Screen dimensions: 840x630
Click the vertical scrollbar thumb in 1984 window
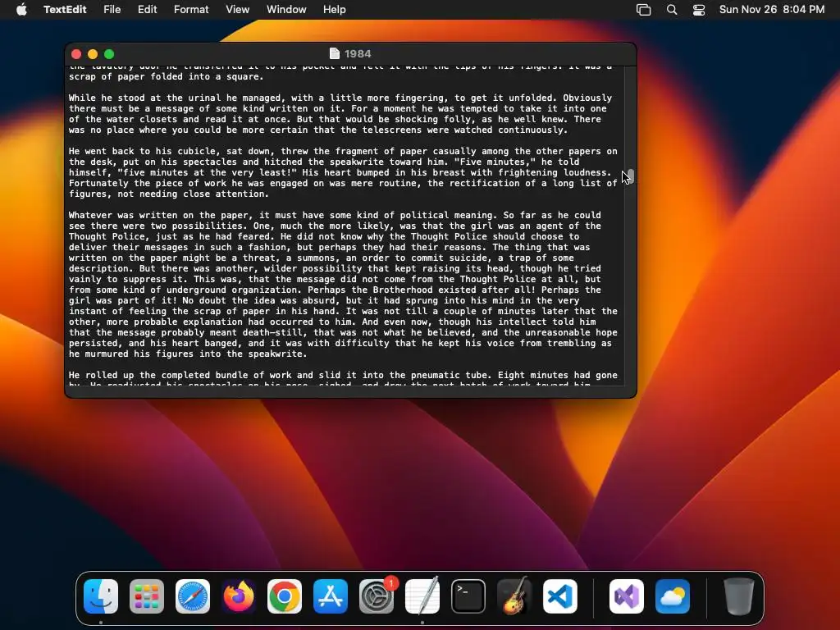click(631, 176)
